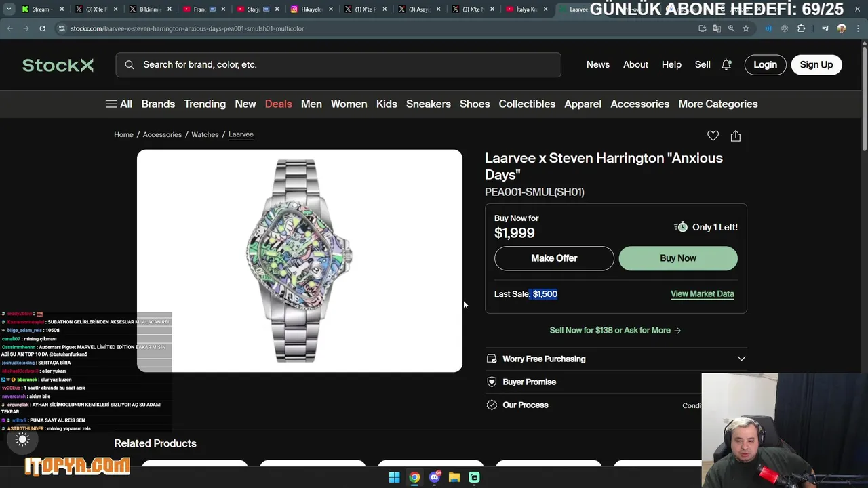Open the notifications bell icon

point(726,64)
